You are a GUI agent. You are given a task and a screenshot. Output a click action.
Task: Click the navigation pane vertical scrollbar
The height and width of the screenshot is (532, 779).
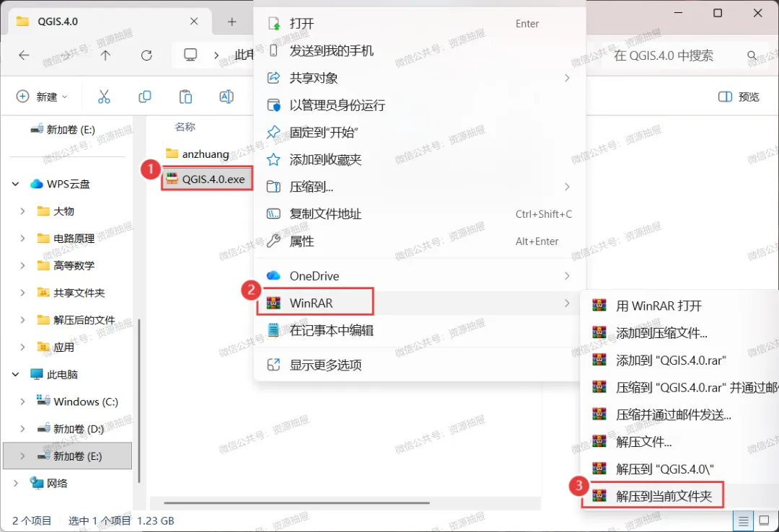point(139,400)
